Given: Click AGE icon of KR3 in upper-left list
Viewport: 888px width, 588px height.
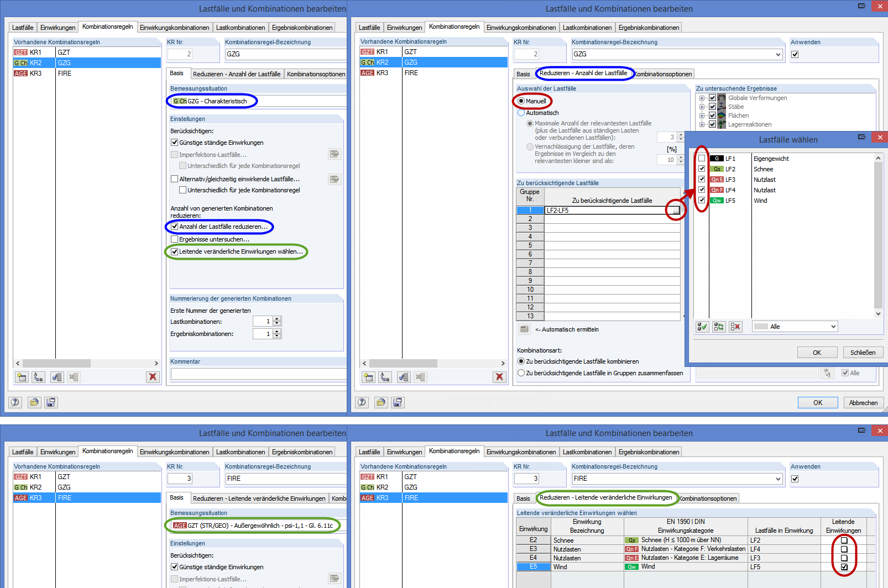Looking at the screenshot, I should (20, 73).
